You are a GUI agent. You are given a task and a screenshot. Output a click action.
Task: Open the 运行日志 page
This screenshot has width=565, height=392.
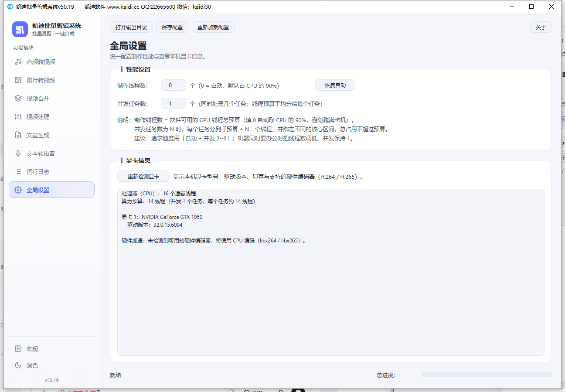[x=51, y=172]
